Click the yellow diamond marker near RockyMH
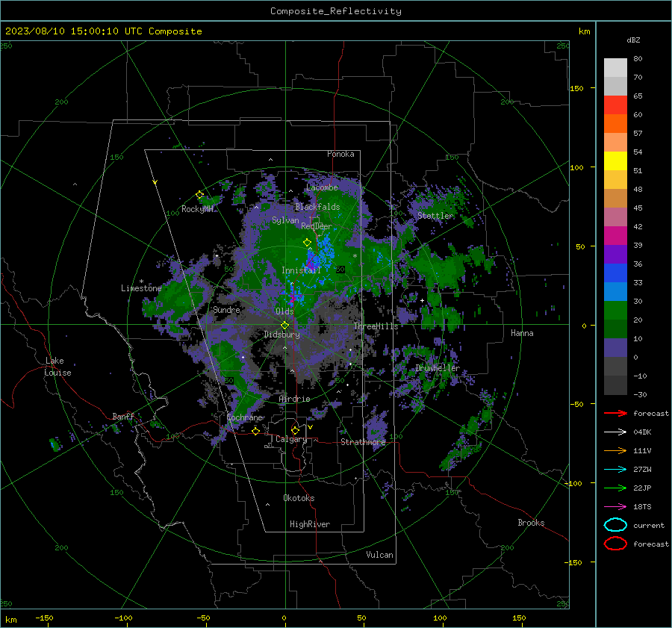The width and height of the screenshot is (672, 628). 199,195
